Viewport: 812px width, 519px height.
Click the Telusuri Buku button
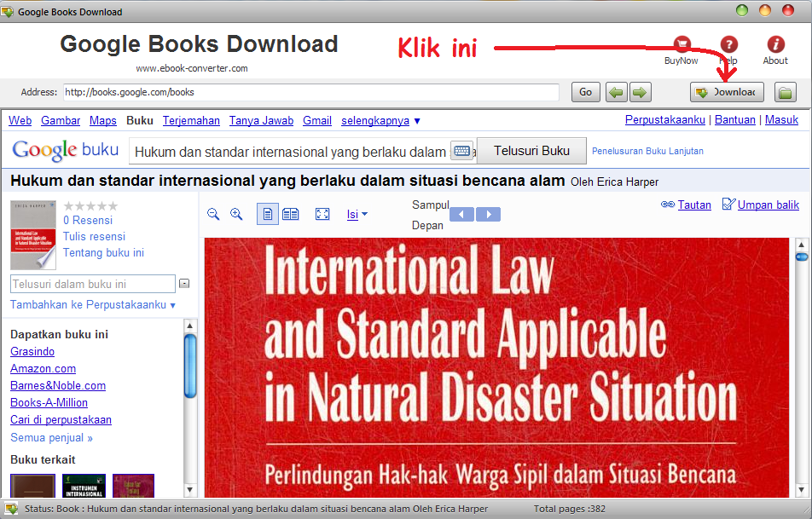pyautogui.click(x=531, y=151)
